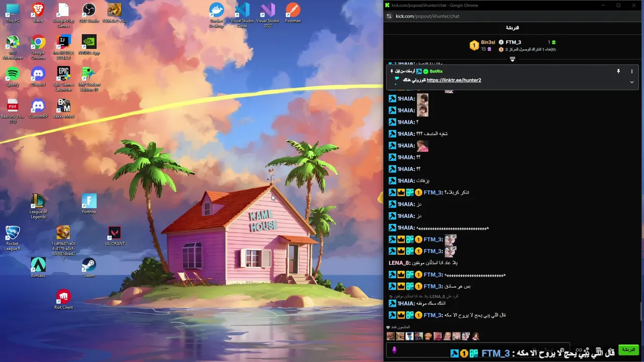Click the FTM_3 name in the gift leaderboard
The height and width of the screenshot is (362, 644).
[513, 42]
